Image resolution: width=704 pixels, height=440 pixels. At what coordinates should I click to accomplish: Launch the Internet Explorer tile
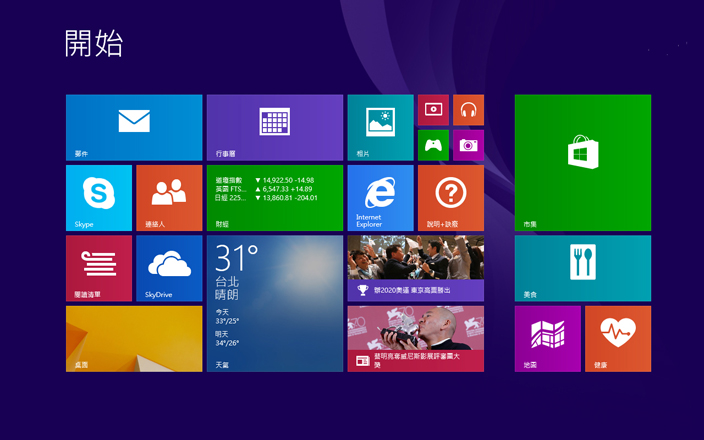click(x=380, y=198)
